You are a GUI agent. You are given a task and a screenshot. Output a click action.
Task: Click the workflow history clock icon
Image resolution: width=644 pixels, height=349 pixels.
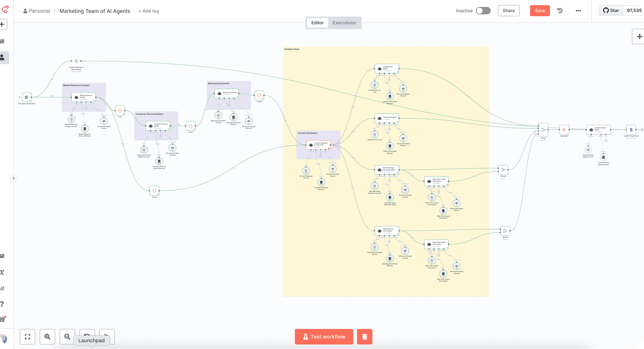coord(560,11)
